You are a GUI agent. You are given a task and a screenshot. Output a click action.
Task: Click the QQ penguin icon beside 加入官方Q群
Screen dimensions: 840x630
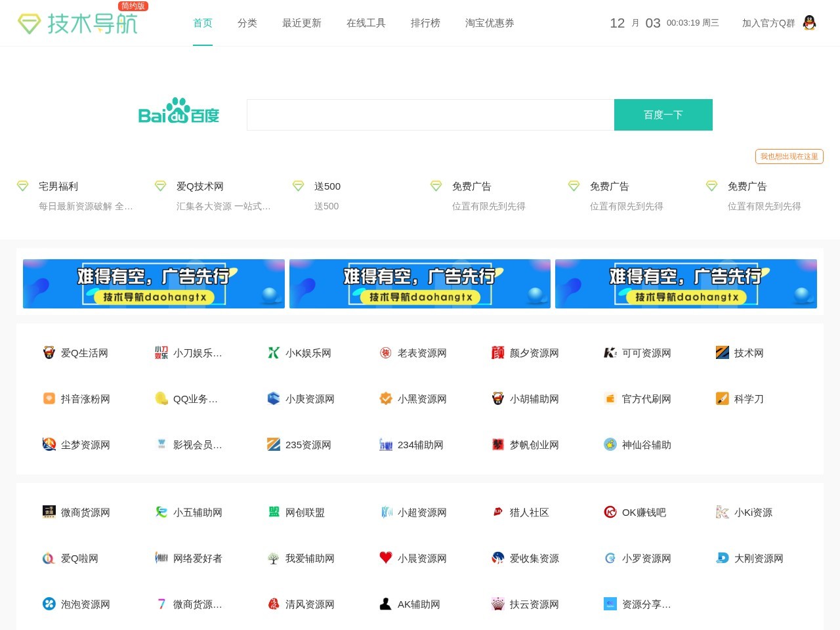tap(810, 22)
